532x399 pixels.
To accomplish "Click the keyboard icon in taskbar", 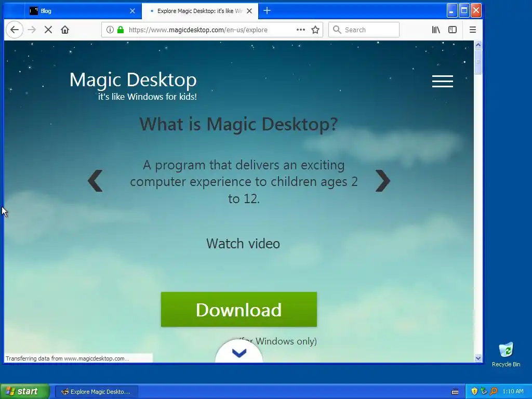I will [x=455, y=392].
